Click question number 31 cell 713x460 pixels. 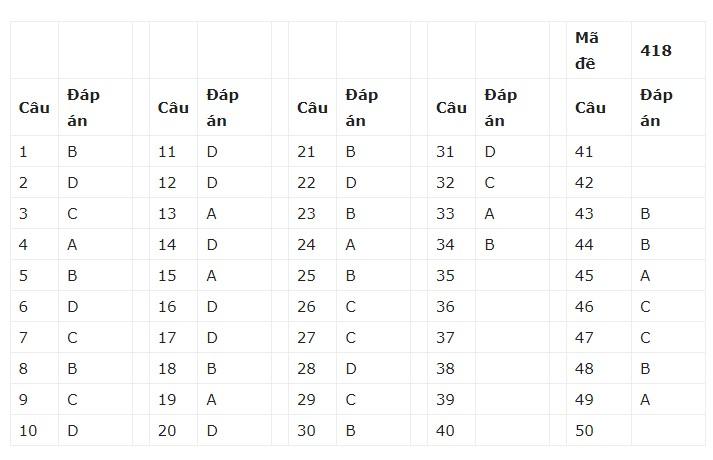tap(445, 152)
